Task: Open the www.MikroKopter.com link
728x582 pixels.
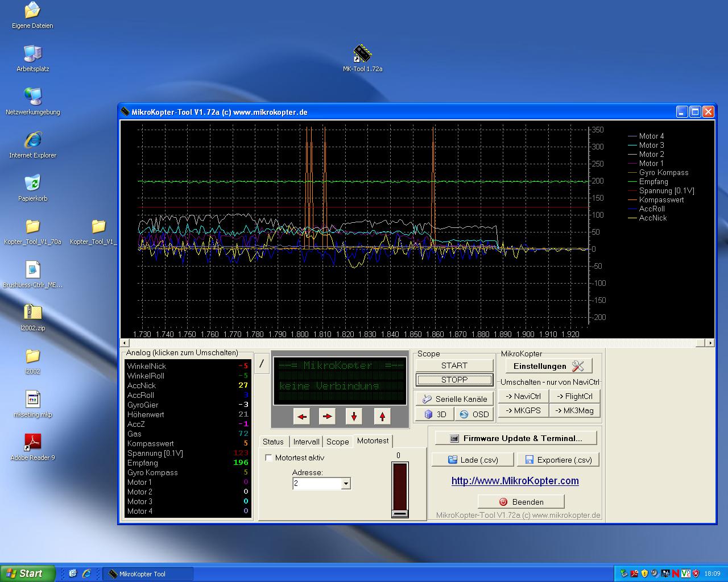Action: pyautogui.click(x=515, y=481)
